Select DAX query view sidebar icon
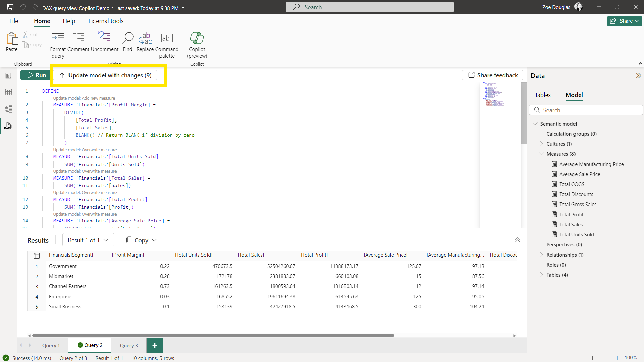Viewport: 644px width, 362px height. click(8, 126)
